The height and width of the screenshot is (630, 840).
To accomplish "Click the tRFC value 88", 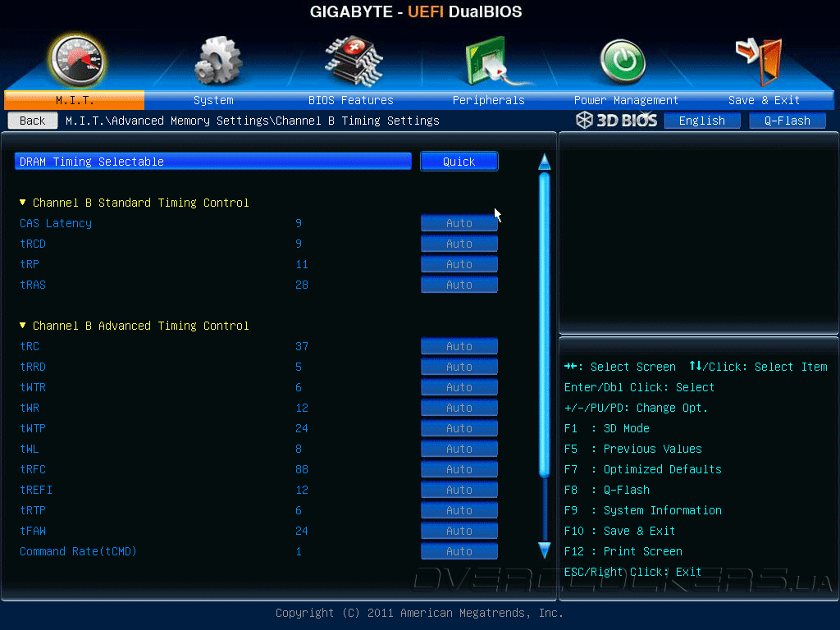I will 302,468.
